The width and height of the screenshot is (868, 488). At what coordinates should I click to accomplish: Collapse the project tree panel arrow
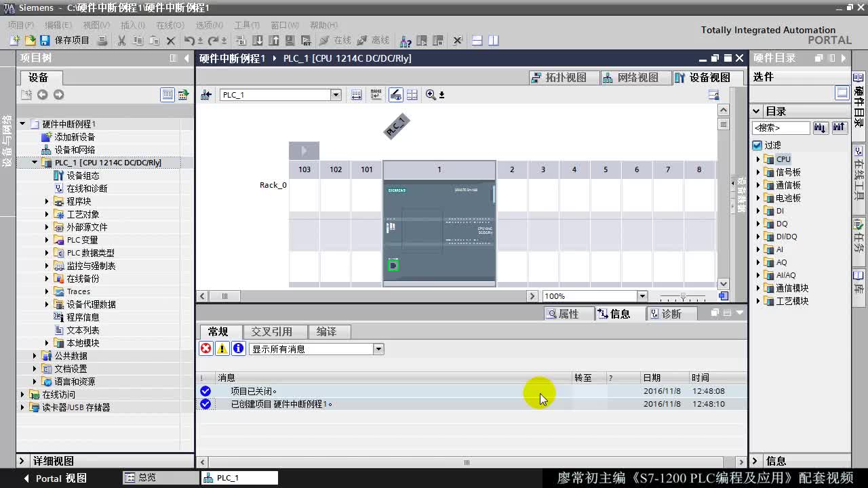[186, 58]
